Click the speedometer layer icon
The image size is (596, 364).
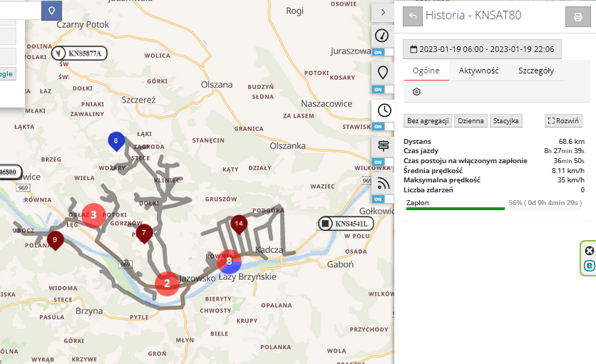coord(383,36)
